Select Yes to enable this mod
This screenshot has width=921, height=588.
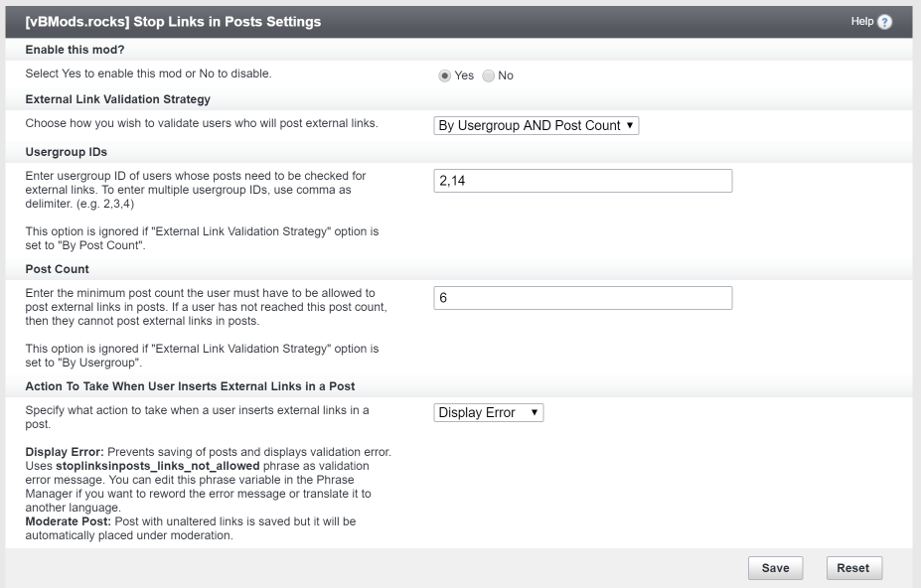(x=445, y=75)
